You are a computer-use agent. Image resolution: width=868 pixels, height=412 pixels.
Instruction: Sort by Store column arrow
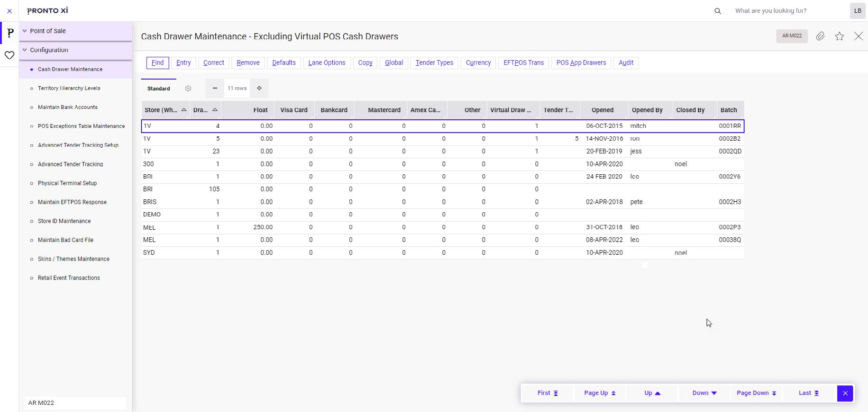pyautogui.click(x=184, y=110)
